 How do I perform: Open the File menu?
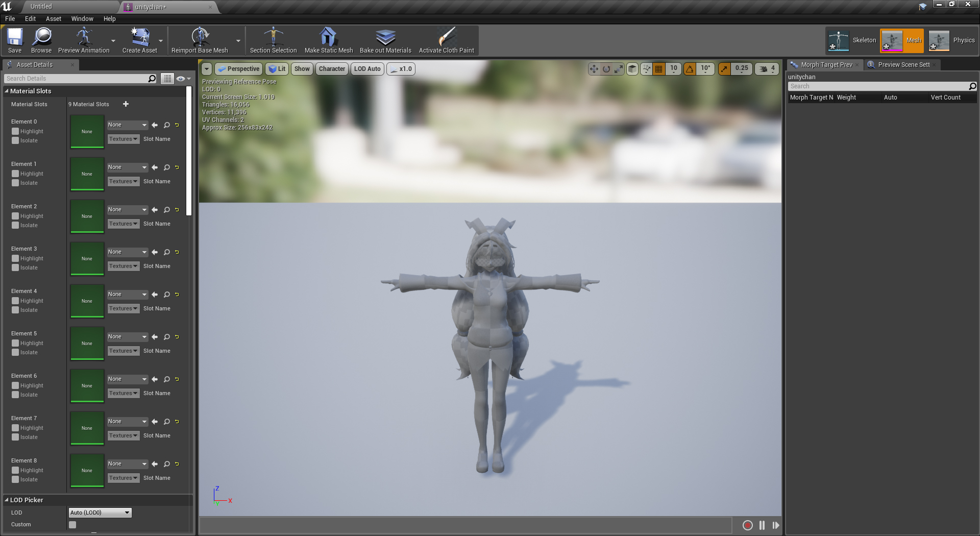tap(10, 19)
